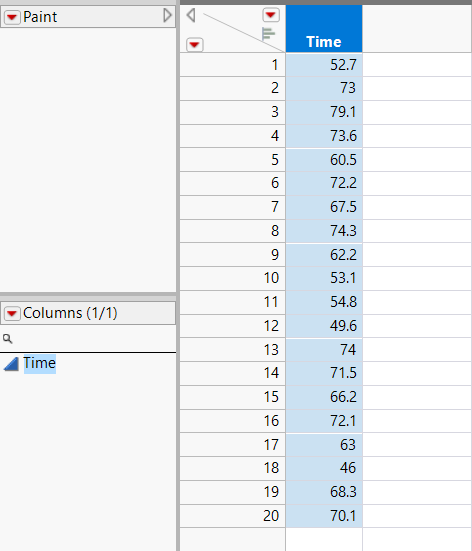This screenshot has height=551, width=472.
Task: Click the cell with value 72.2
Action: pyautogui.click(x=324, y=183)
